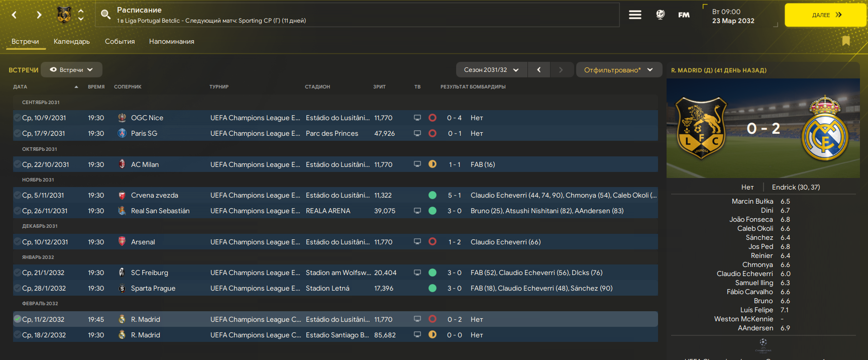Click the 5 - 1 result for Crvena zvezda
The width and height of the screenshot is (868, 360).
[x=454, y=195]
